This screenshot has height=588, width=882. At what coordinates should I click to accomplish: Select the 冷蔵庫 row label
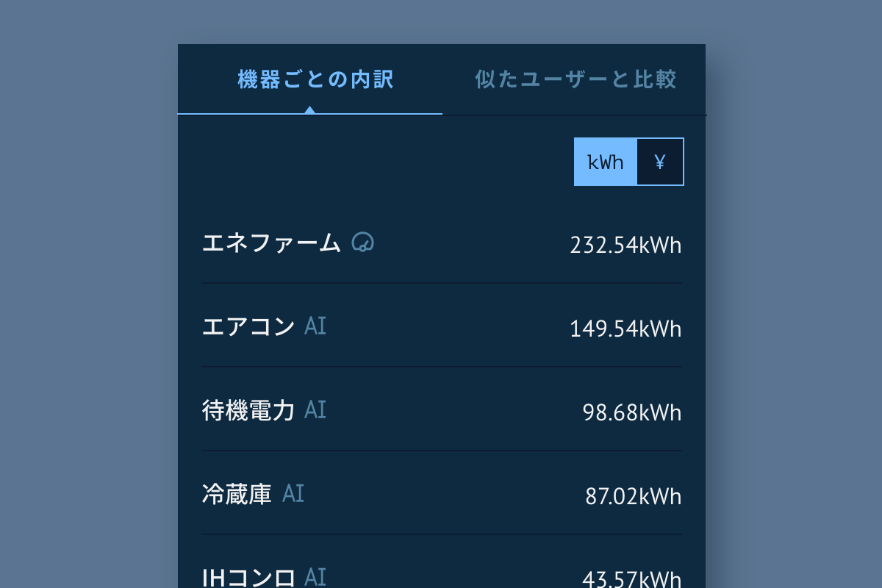coord(237,494)
